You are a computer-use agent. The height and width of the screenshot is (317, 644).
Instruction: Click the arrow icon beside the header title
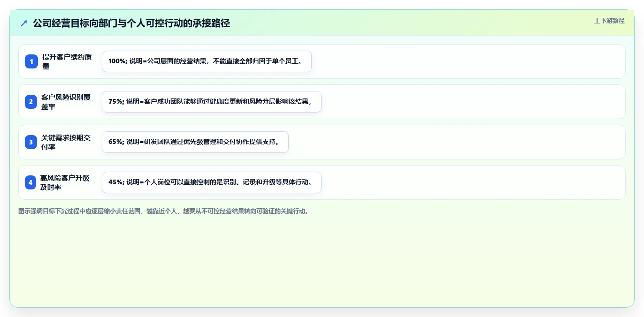click(24, 23)
